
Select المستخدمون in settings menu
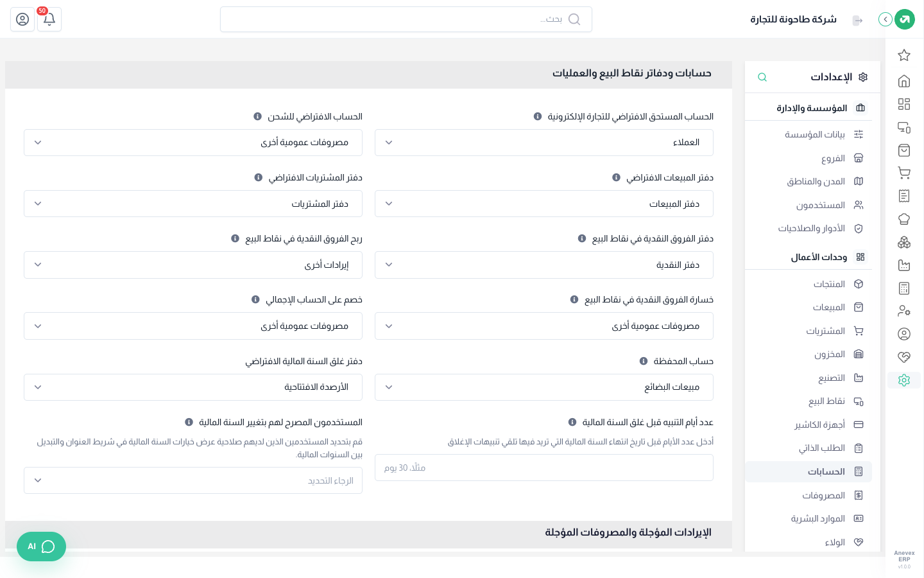[809, 205]
